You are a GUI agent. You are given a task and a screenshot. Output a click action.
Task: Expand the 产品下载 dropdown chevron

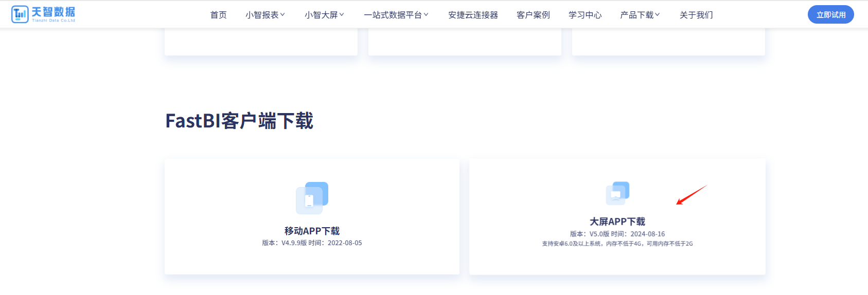pyautogui.click(x=658, y=15)
